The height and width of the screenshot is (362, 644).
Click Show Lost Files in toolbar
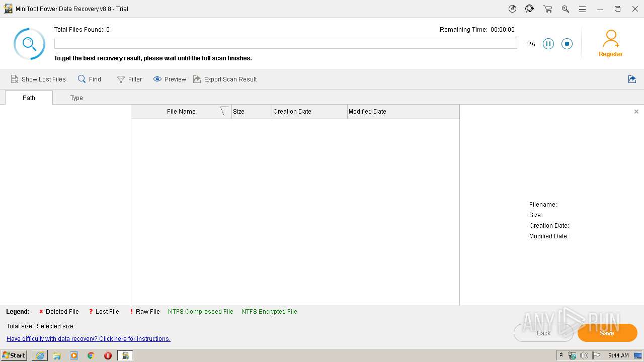pyautogui.click(x=38, y=79)
